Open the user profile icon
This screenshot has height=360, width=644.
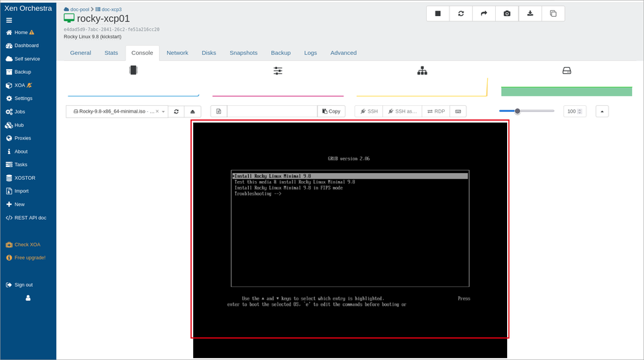28,298
